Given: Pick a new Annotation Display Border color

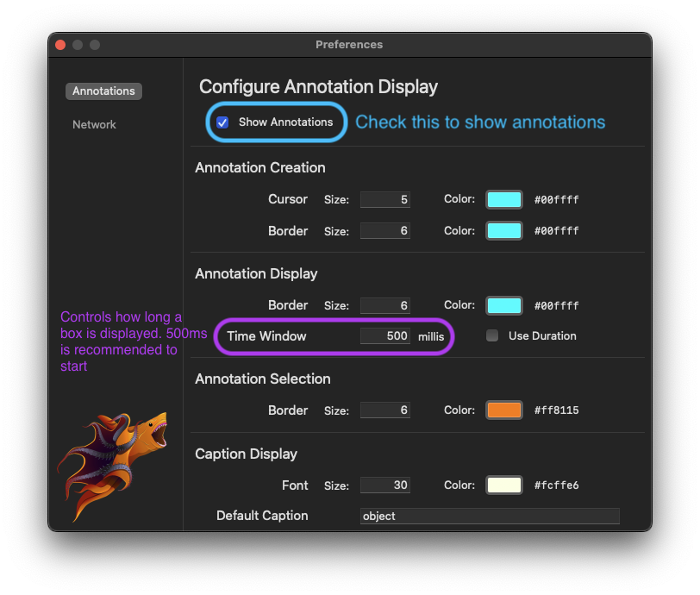Looking at the screenshot, I should coord(503,305).
